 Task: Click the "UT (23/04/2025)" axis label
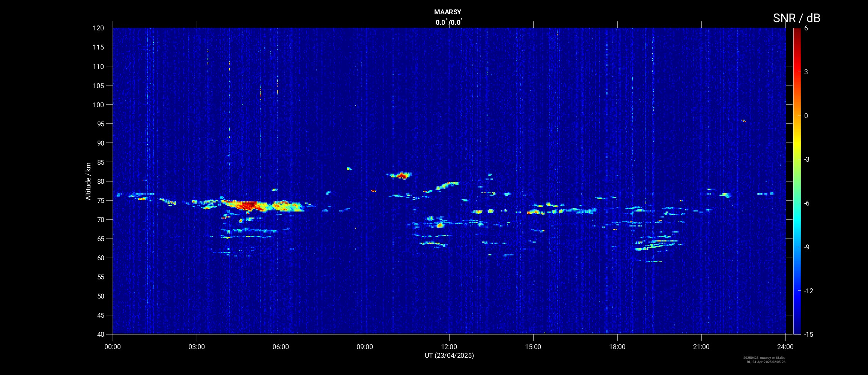point(449,355)
